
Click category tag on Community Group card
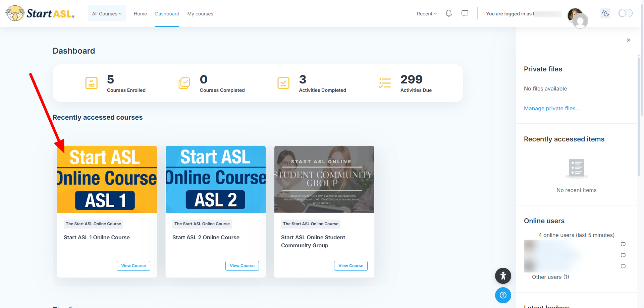click(311, 224)
